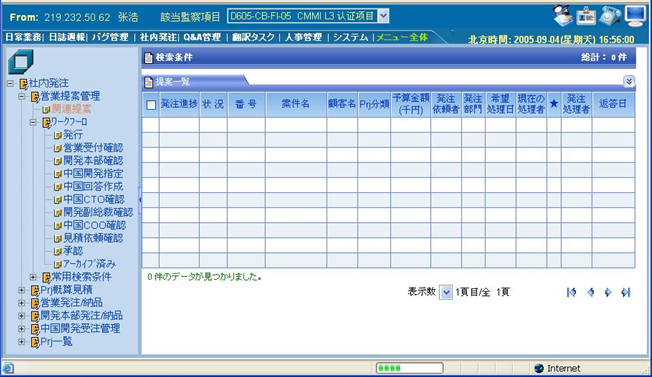Sort by the 案件名 column header
652x377 pixels.
coord(296,104)
